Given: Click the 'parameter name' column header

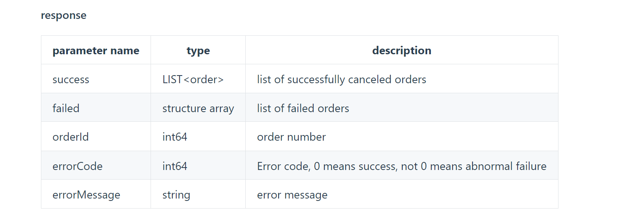Looking at the screenshot, I should click(x=96, y=51).
